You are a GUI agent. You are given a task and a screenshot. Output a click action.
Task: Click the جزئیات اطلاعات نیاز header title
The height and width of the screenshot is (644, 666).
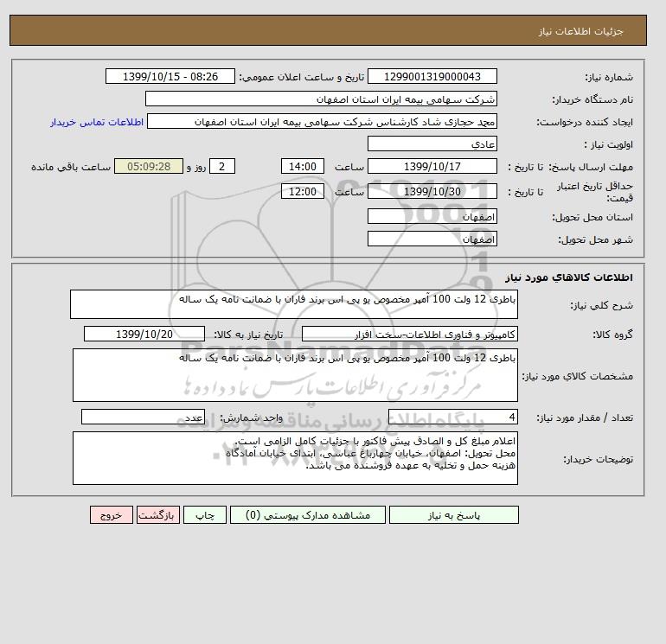click(x=580, y=31)
